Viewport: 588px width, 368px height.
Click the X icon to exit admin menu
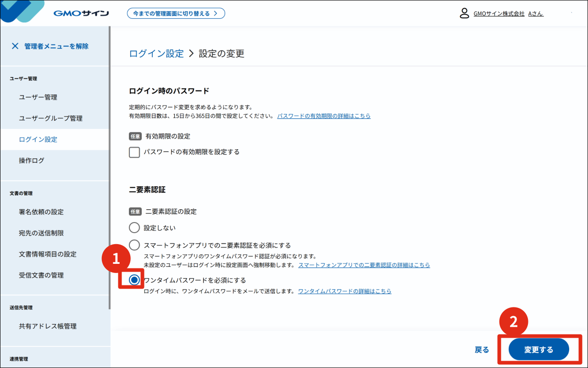click(x=15, y=46)
